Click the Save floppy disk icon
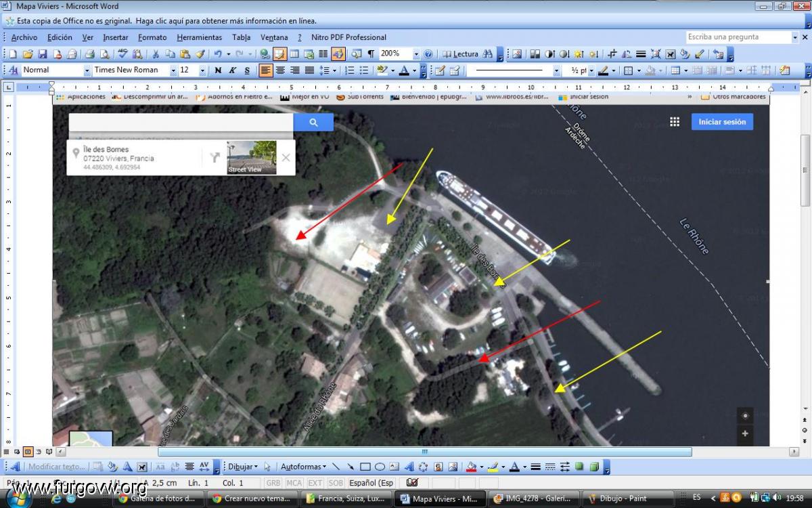 [x=42, y=54]
